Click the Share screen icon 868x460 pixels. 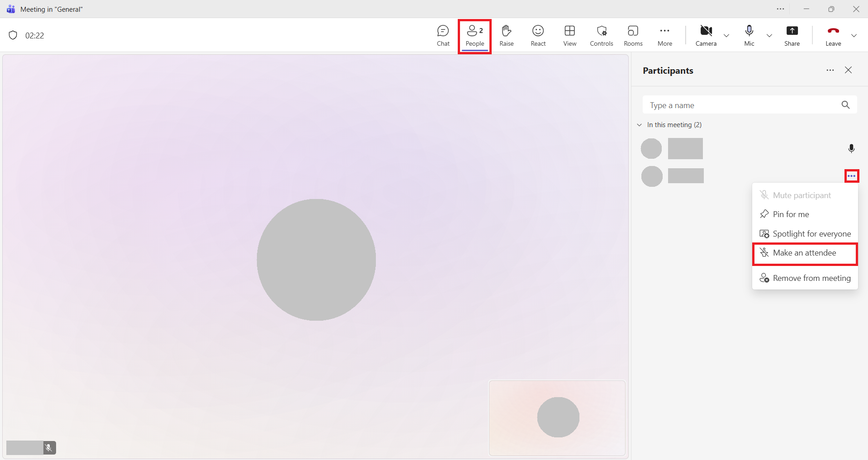point(792,36)
